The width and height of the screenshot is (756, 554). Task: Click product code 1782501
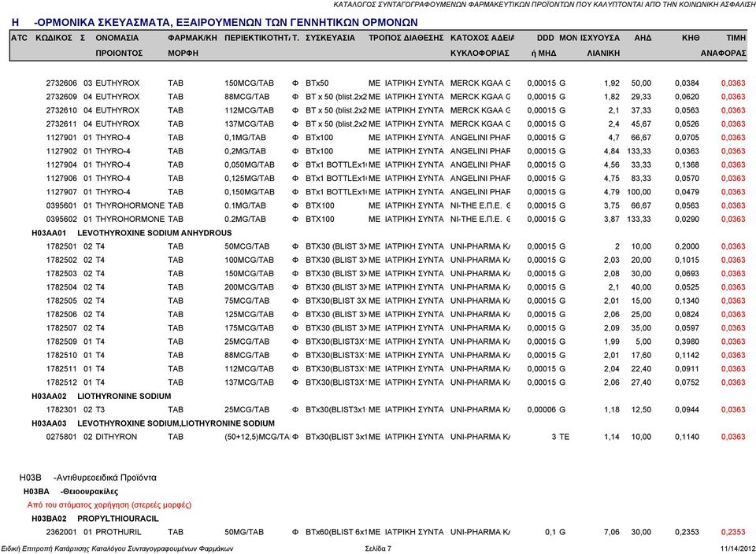point(61,246)
